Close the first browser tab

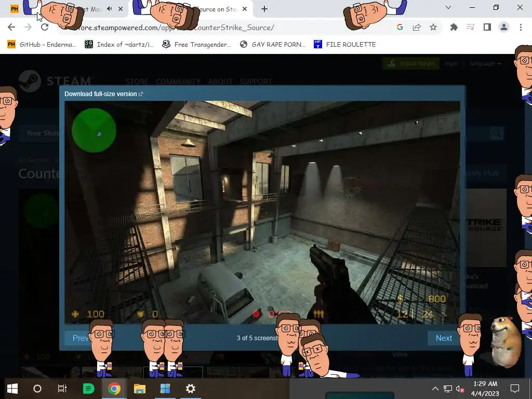point(121,9)
